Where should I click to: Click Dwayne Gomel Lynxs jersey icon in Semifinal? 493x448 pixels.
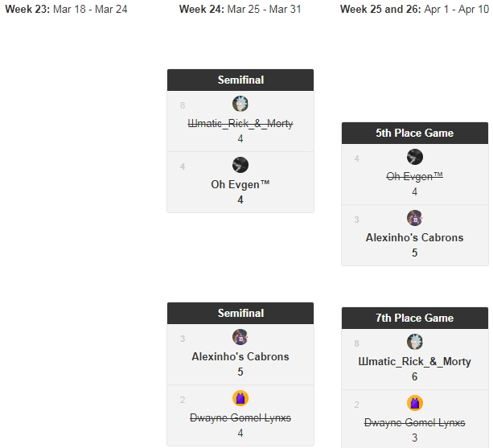240,398
